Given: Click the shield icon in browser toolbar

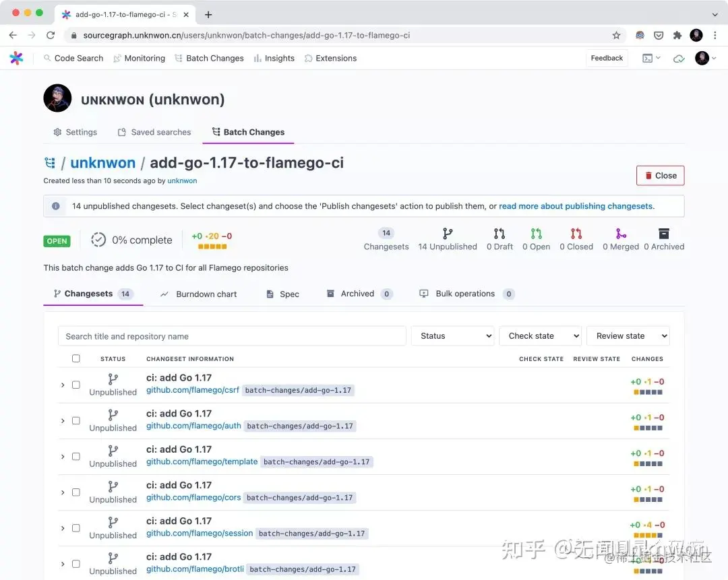Looking at the screenshot, I should [x=659, y=35].
